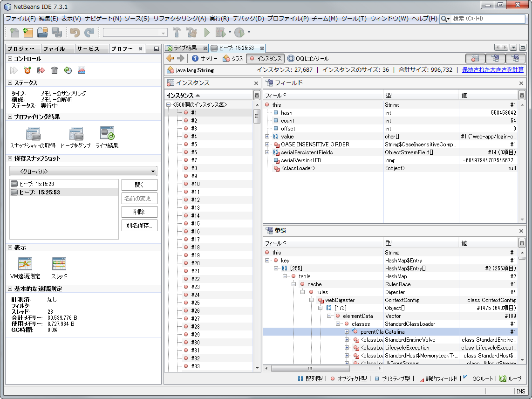This screenshot has width=532, height=399.
Task: Collapse the 保存スナップショット section
Action: (10, 158)
